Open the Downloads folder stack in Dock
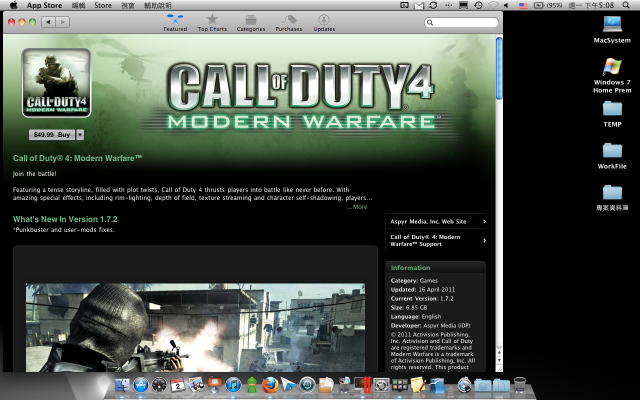The width and height of the screenshot is (640, 400). [x=482, y=385]
